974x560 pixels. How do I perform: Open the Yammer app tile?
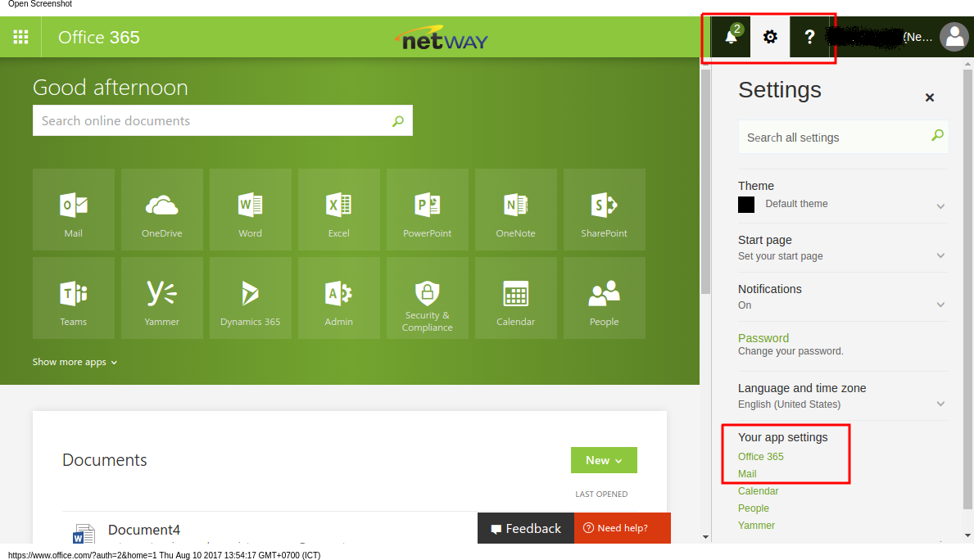pyautogui.click(x=161, y=298)
